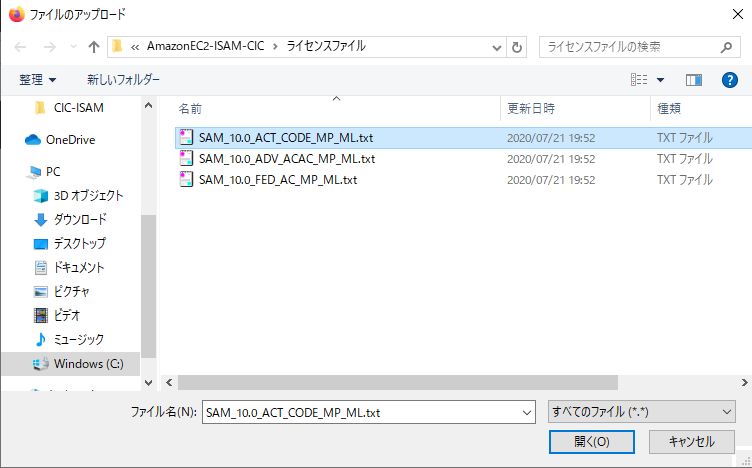Image resolution: width=752 pixels, height=468 pixels.
Task: Toggle the preview pane icon
Action: (x=694, y=80)
